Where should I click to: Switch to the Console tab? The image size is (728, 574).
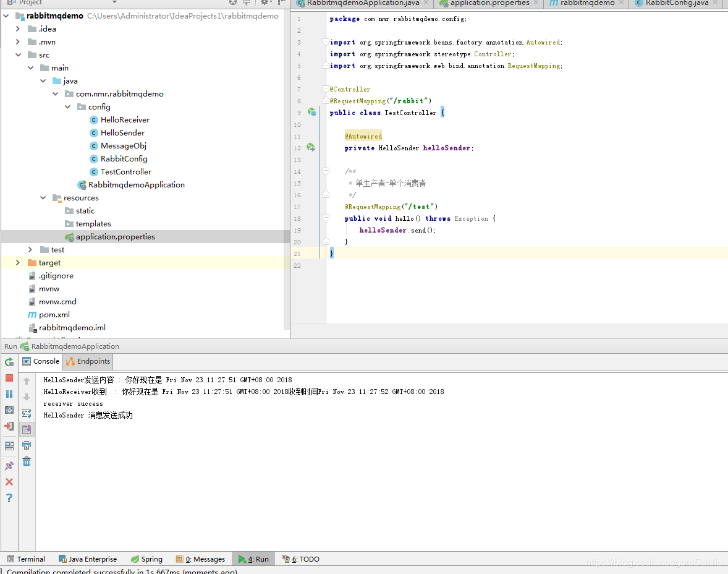coord(41,361)
